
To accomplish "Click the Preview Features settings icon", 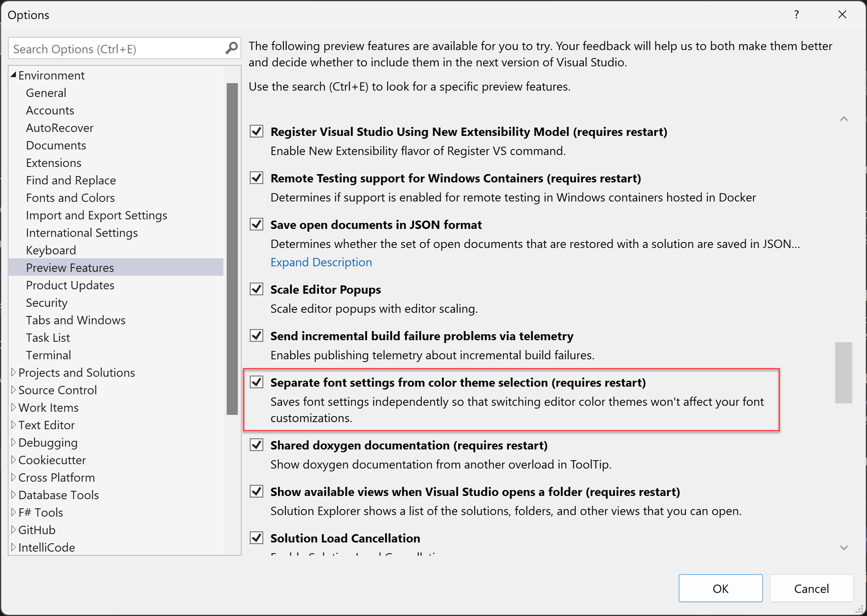I will pos(69,267).
